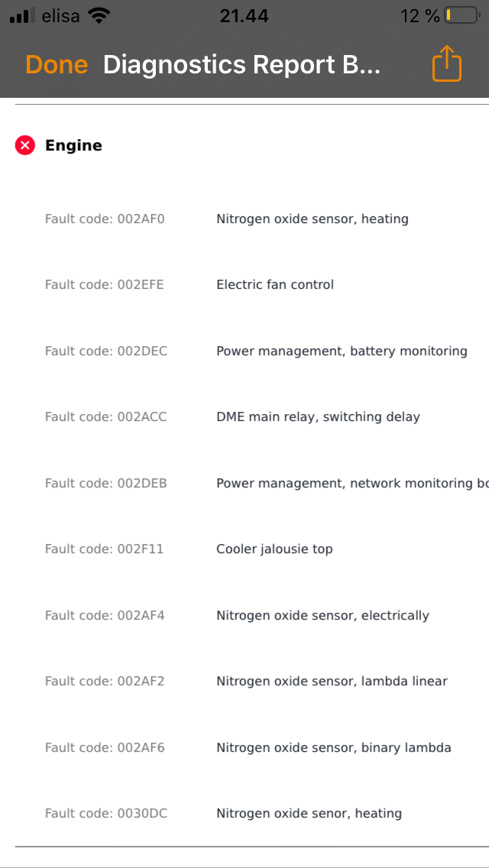The height and width of the screenshot is (868, 489).
Task: Tap Cooler jalousie top fault
Action: pyautogui.click(x=274, y=549)
